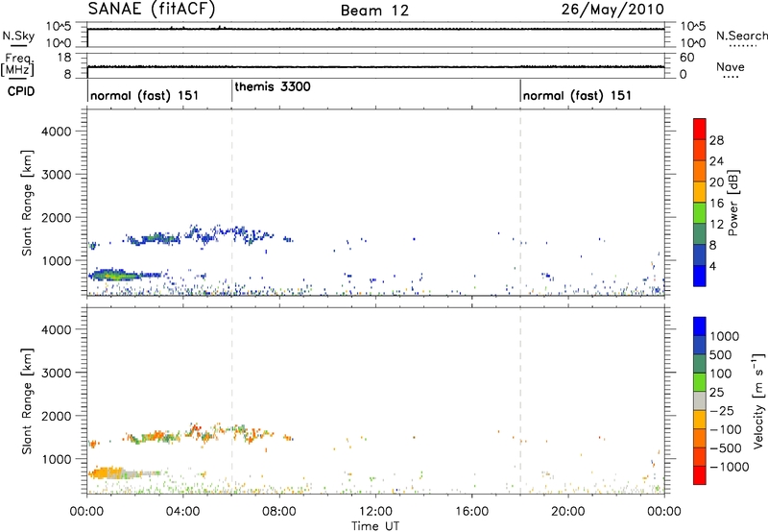
Task: Click the 60 label right of frequency plot
Action: [687, 58]
